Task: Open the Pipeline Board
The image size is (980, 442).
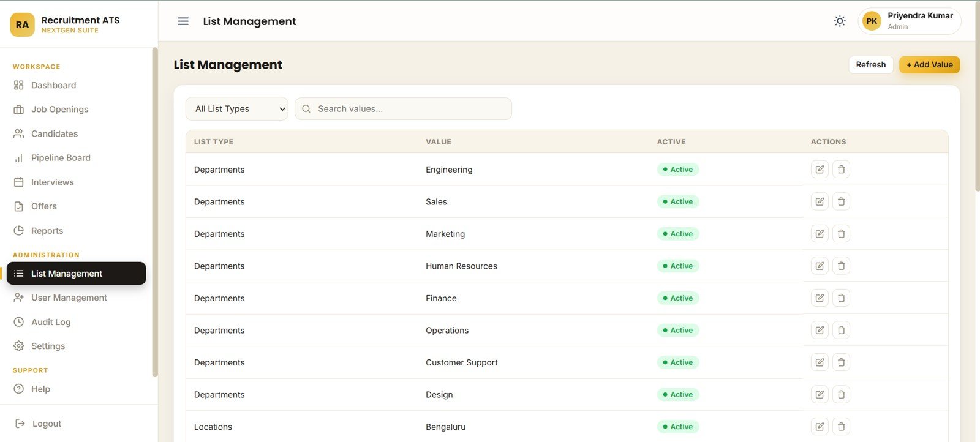Action: click(76, 158)
